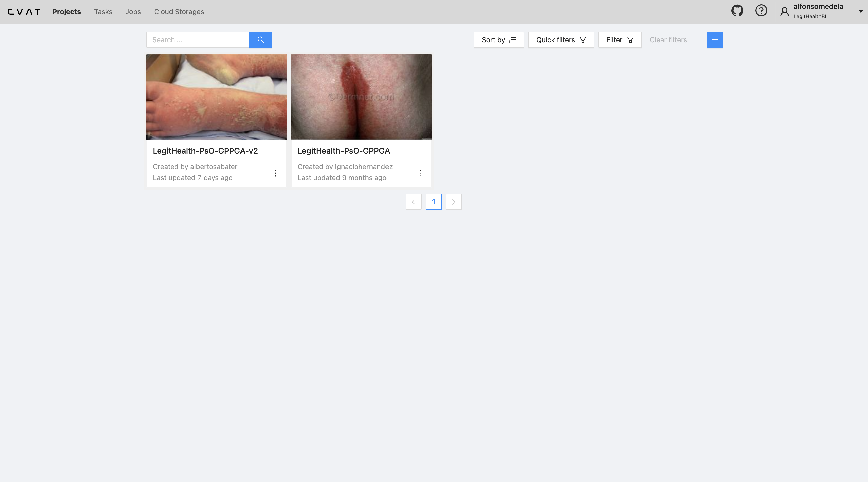Switch to the Jobs tab
The width and height of the screenshot is (868, 482).
point(133,12)
